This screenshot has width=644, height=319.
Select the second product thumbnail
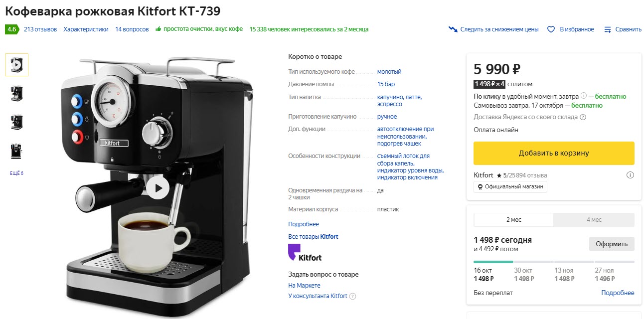coord(16,93)
